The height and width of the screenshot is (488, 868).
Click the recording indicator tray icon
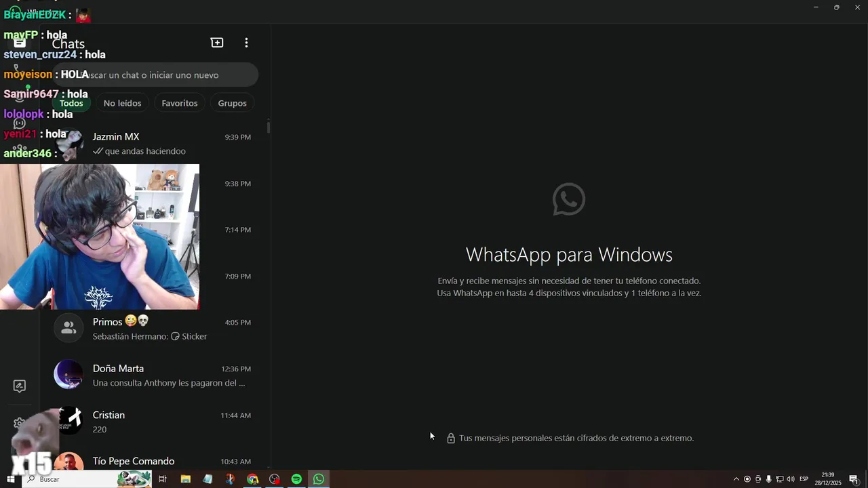tap(747, 479)
